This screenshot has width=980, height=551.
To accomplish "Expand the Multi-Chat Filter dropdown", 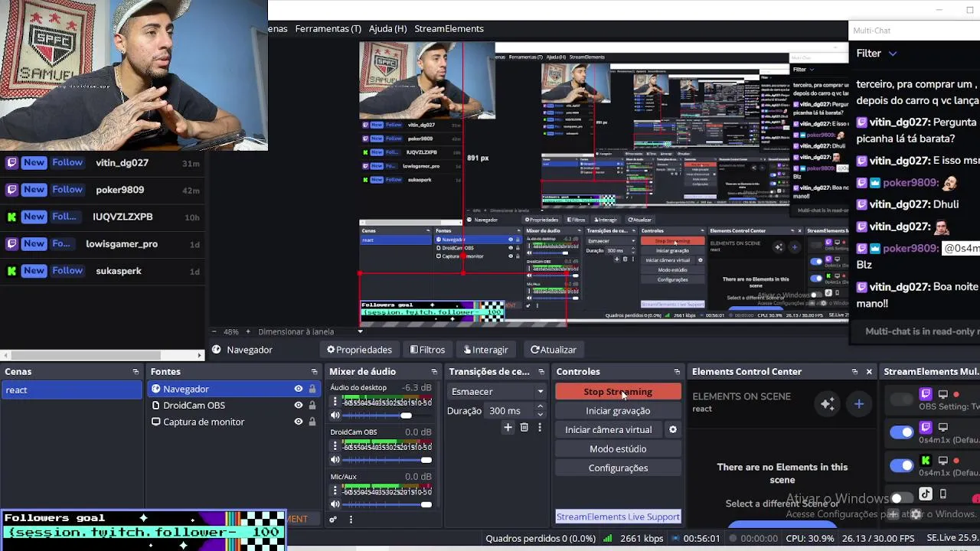I will point(876,54).
